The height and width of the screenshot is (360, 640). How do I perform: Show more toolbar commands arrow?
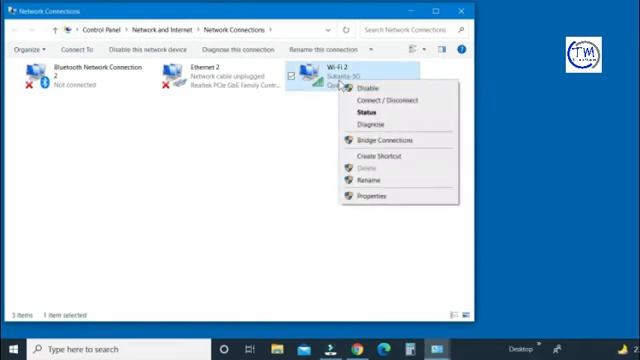tap(371, 49)
